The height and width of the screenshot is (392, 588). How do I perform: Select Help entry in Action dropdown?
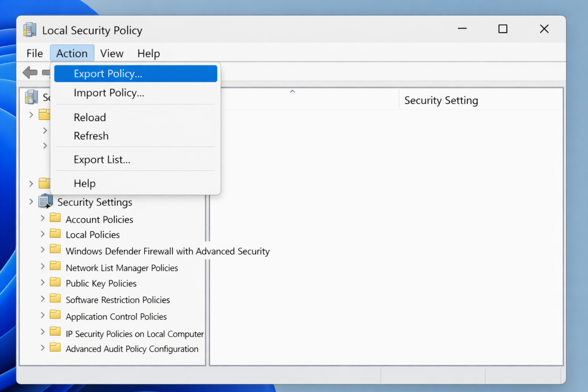click(136, 183)
